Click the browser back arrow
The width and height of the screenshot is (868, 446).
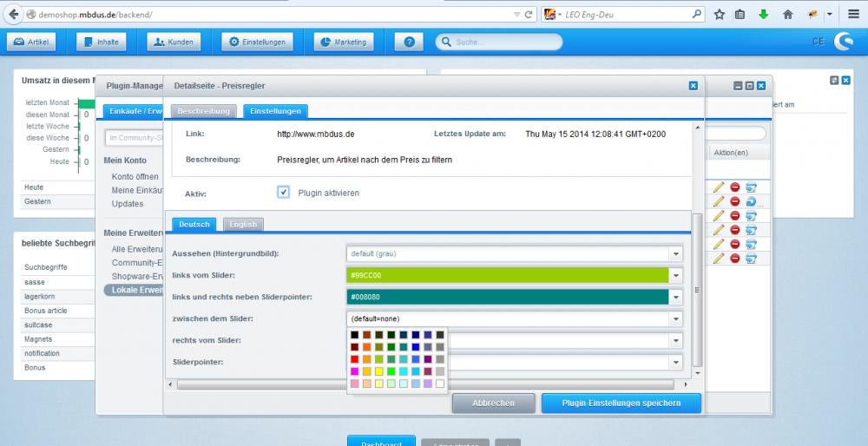pos(13,15)
